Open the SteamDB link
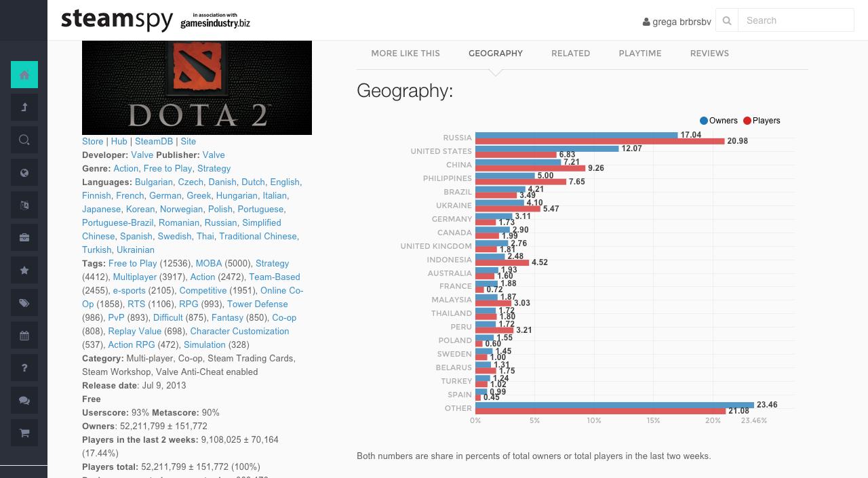The width and height of the screenshot is (868, 478). click(154, 141)
